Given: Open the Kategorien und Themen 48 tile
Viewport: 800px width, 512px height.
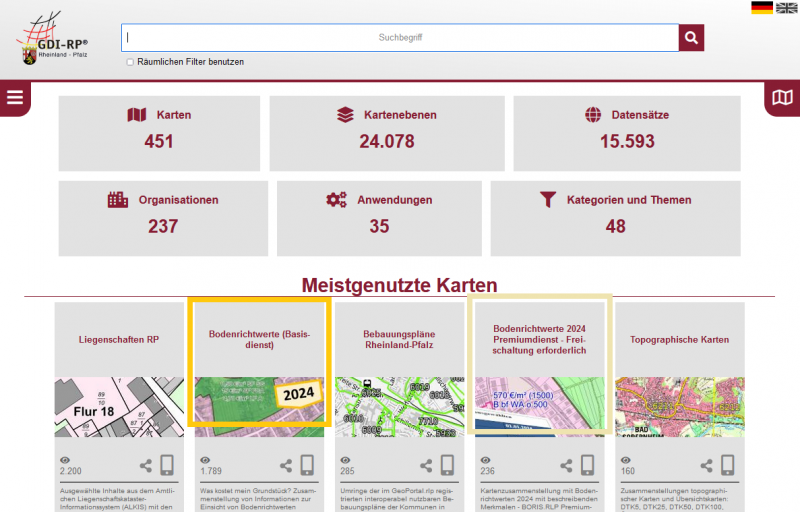Looking at the screenshot, I should pyautogui.click(x=615, y=218).
